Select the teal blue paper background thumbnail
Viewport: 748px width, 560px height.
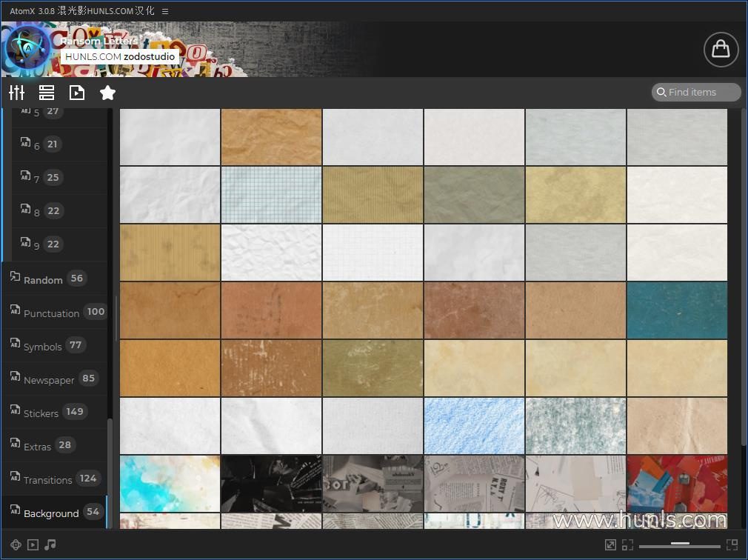[677, 310]
